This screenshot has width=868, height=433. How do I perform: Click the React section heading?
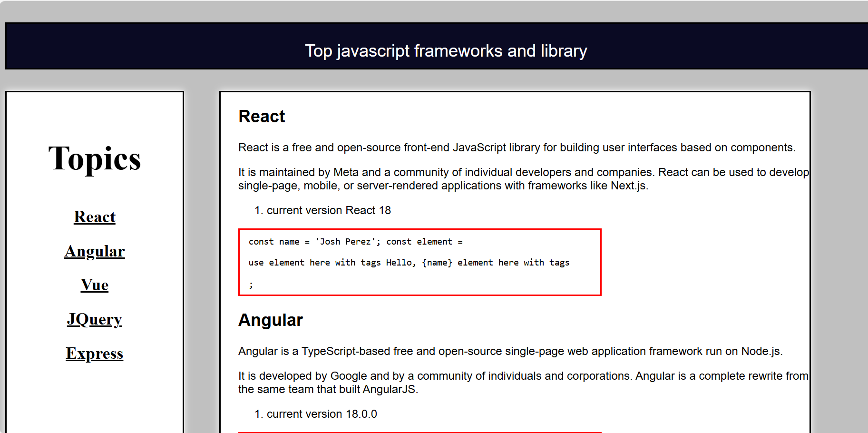pyautogui.click(x=262, y=117)
